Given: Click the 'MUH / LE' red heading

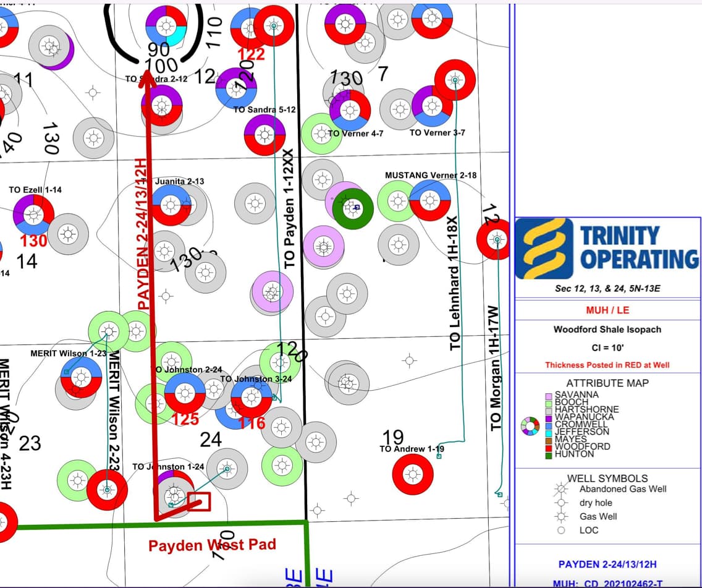Looking at the screenshot, I should pyautogui.click(x=607, y=310).
